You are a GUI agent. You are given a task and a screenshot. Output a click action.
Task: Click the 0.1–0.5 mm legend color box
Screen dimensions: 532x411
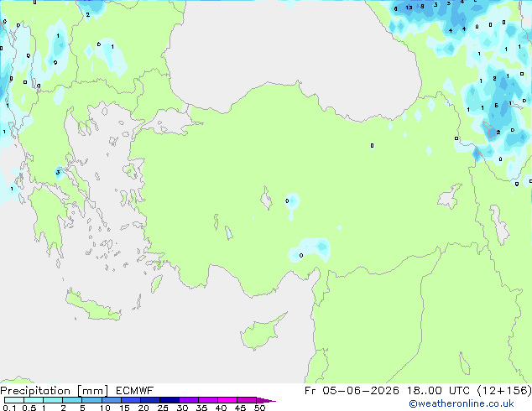pos(14,400)
